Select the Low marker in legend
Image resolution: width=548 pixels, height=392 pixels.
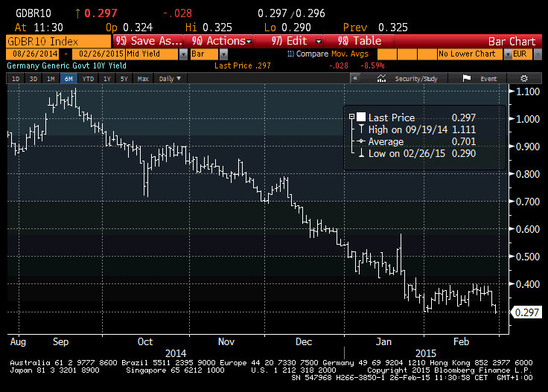pos(361,153)
